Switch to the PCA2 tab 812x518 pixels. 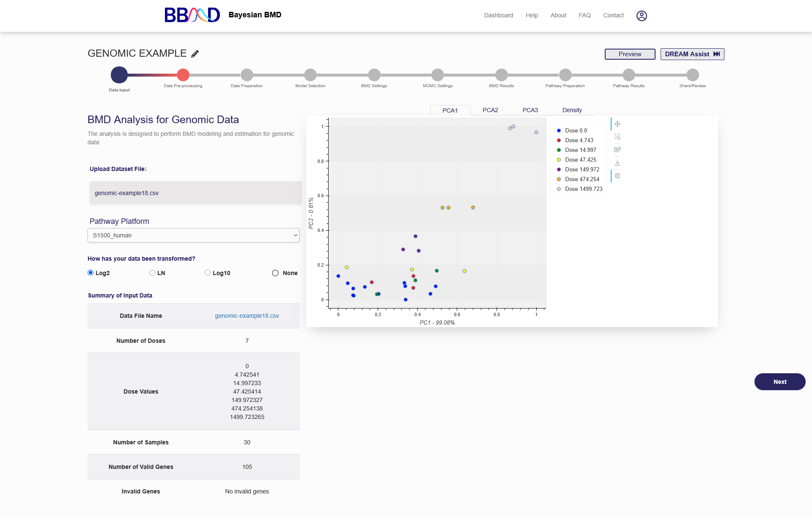click(490, 110)
